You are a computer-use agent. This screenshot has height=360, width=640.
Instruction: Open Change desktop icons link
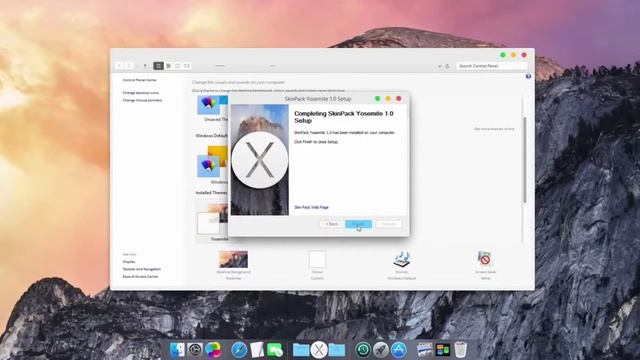[x=141, y=93]
